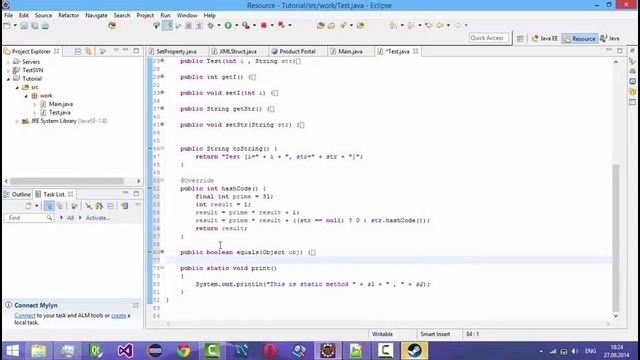Open the Window menu
This screenshot has width=640, height=360.
[x=187, y=15]
